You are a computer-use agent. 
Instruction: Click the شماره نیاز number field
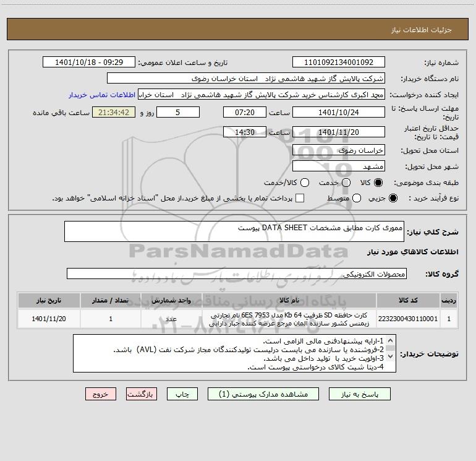(x=339, y=62)
